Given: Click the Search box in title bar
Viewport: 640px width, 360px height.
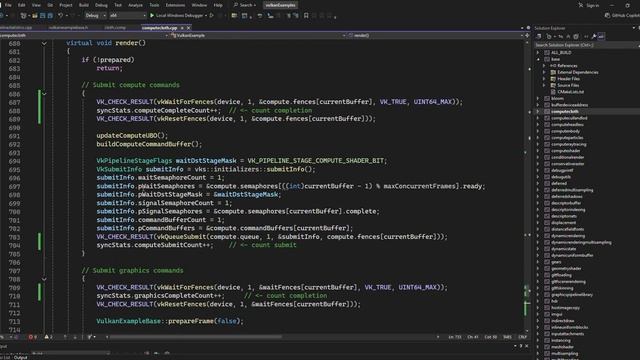Looking at the screenshot, I should click(244, 5).
